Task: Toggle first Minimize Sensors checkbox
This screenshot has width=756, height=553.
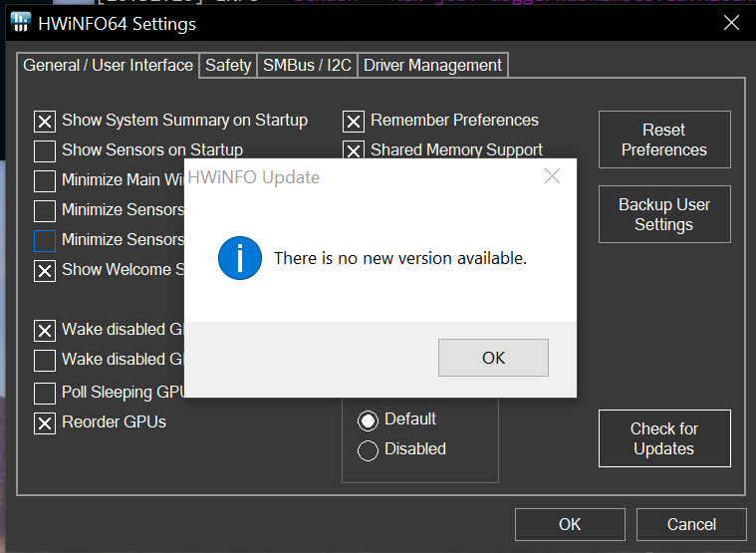Action: [x=45, y=211]
